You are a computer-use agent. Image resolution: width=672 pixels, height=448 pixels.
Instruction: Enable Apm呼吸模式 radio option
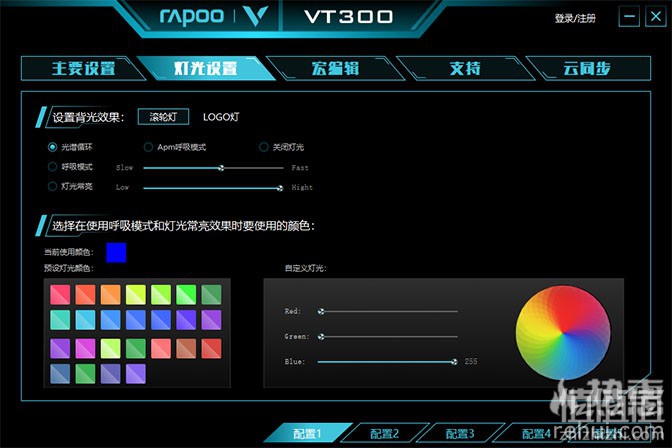(x=148, y=147)
